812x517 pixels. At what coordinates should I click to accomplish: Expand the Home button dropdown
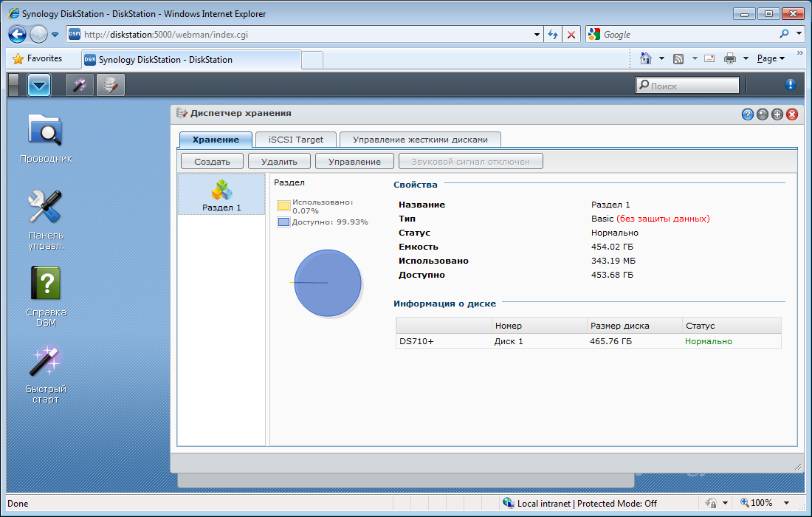click(x=661, y=58)
